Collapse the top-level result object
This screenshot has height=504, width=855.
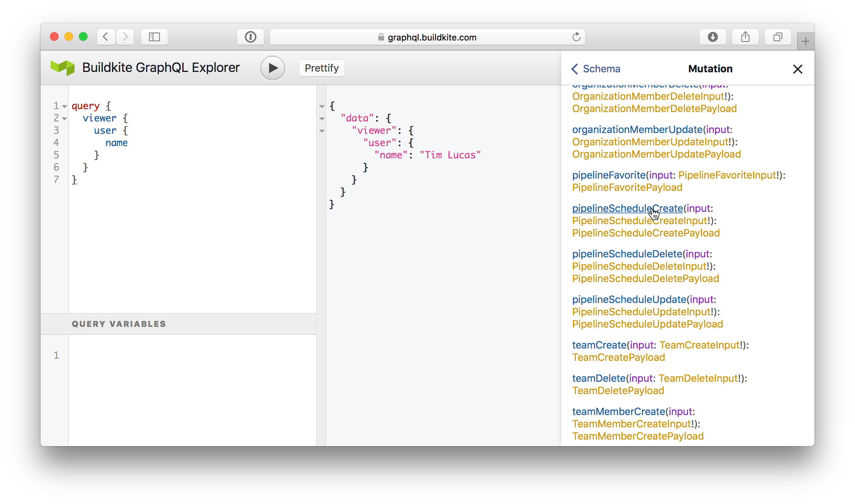click(x=322, y=107)
